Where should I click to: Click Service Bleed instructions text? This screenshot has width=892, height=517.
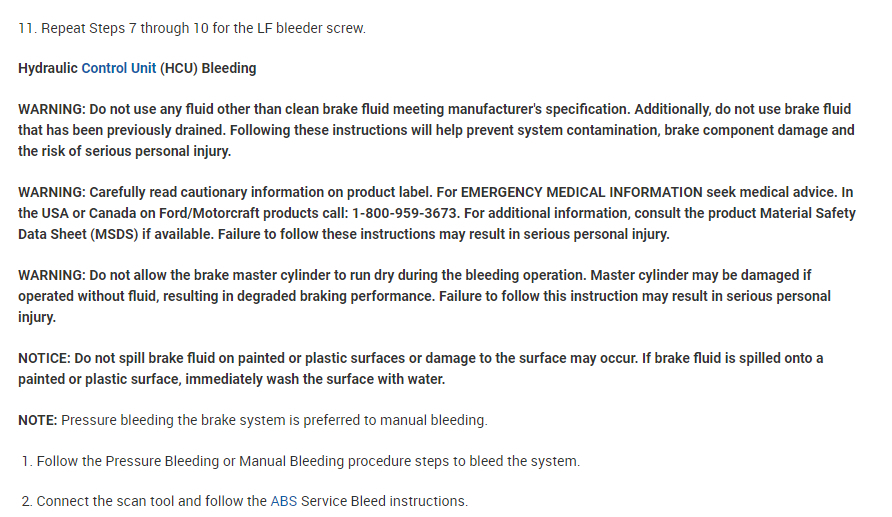click(x=384, y=501)
